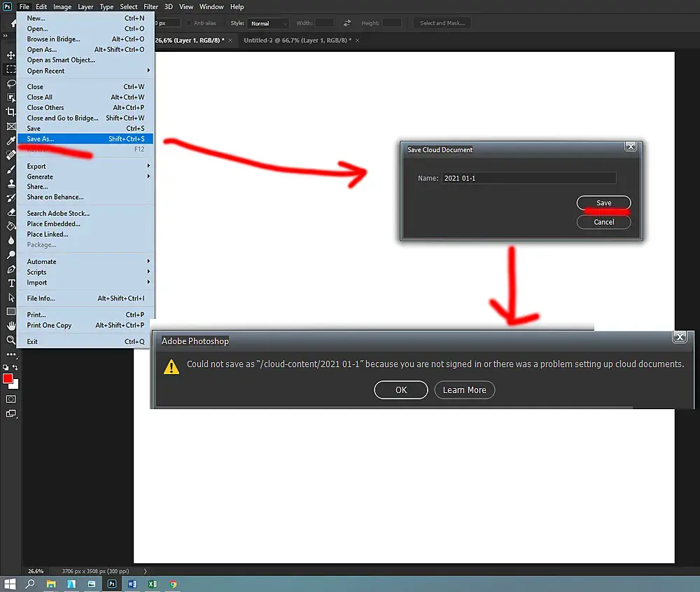Click the 26,6% zoom level field
This screenshot has height=592, width=700.
pyautogui.click(x=36, y=571)
